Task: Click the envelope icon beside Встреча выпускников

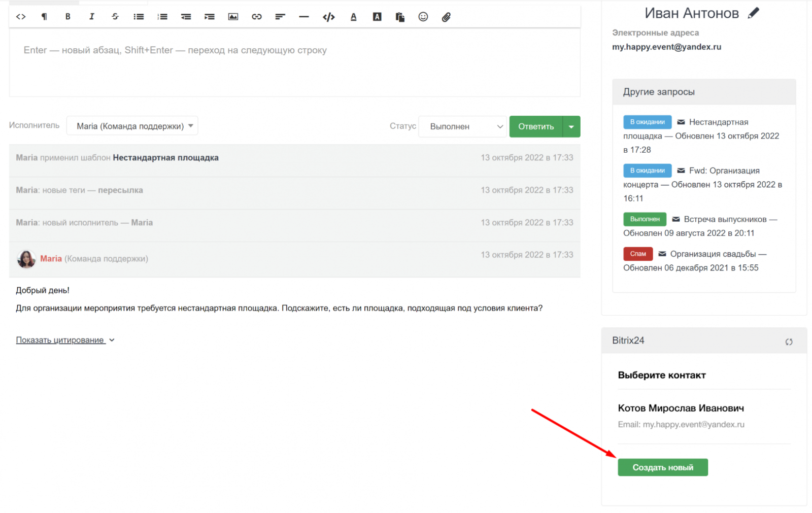Action: (x=676, y=219)
